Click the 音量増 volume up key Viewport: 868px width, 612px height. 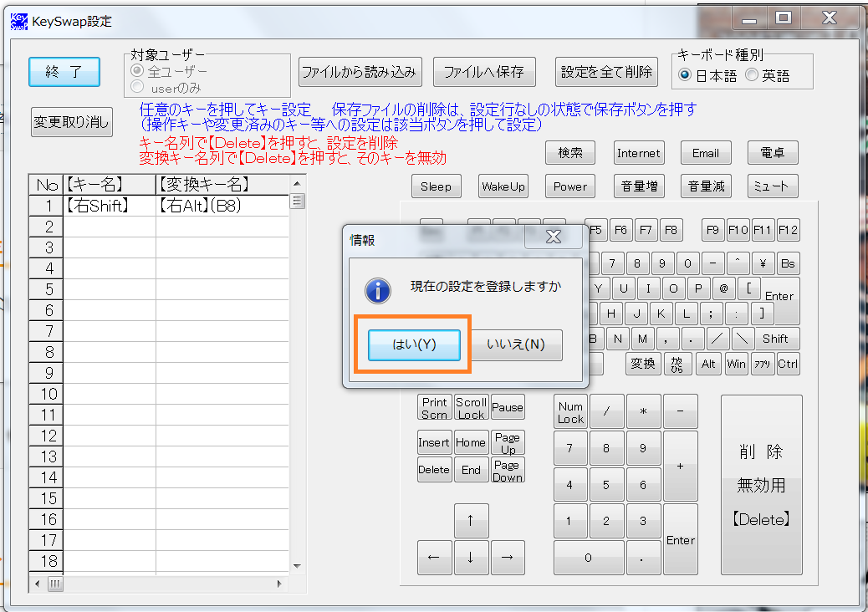click(638, 186)
